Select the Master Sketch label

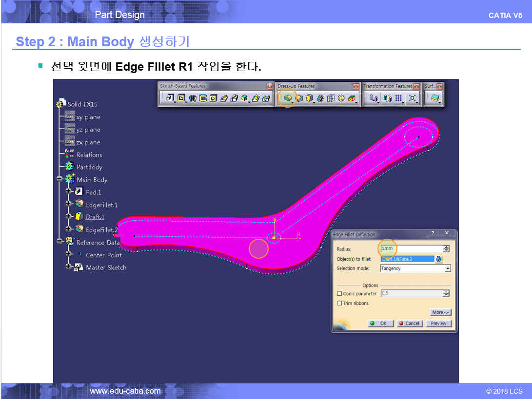[x=106, y=267]
